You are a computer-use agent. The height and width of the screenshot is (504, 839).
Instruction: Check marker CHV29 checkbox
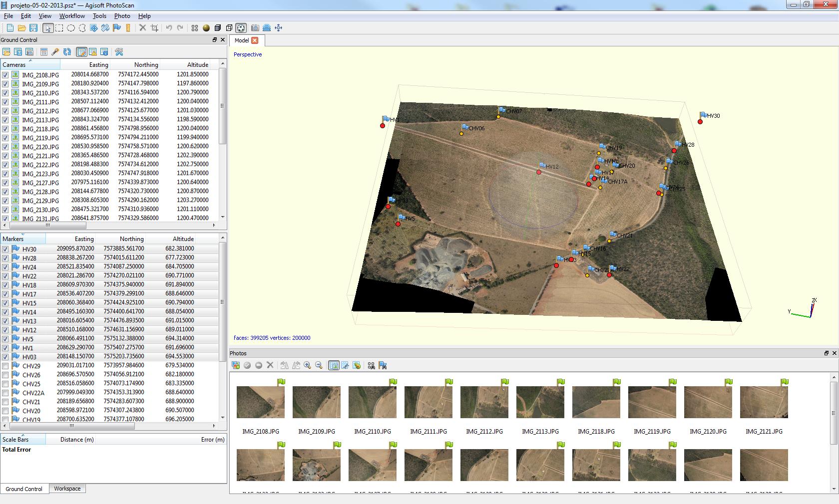pyautogui.click(x=5, y=366)
